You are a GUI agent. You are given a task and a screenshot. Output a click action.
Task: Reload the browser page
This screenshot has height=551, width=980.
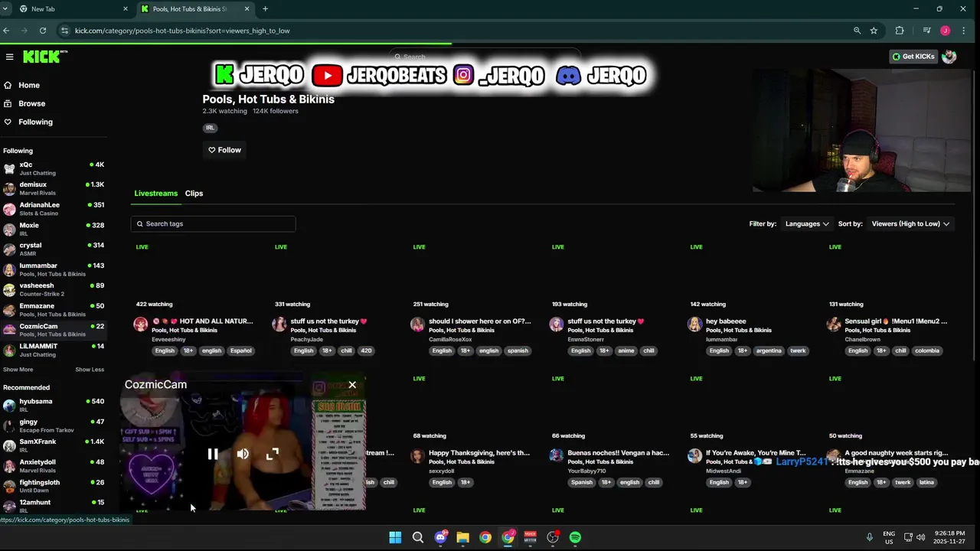click(x=43, y=31)
